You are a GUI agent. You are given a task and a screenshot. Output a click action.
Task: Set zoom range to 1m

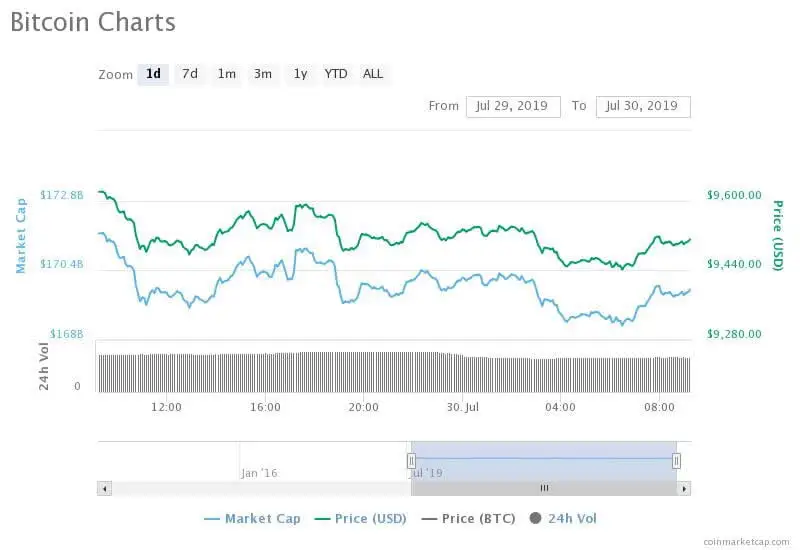pyautogui.click(x=227, y=74)
